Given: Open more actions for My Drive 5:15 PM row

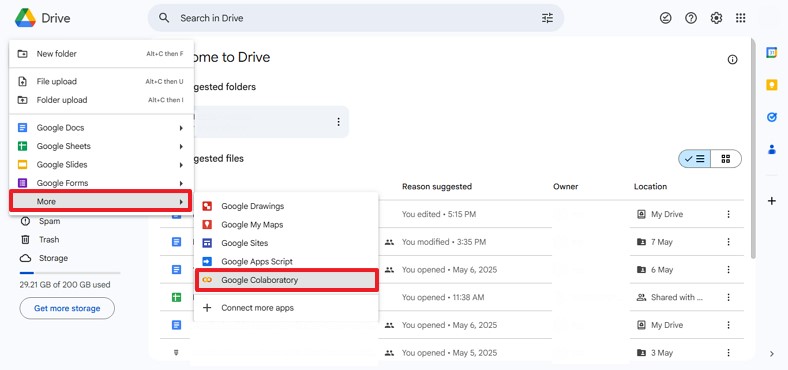Looking at the screenshot, I should (x=728, y=214).
